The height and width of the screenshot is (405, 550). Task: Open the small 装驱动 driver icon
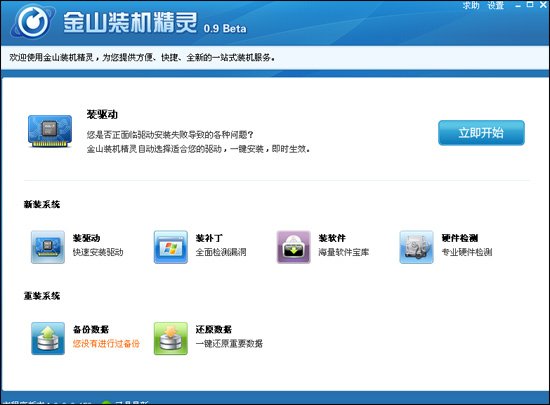[48, 247]
